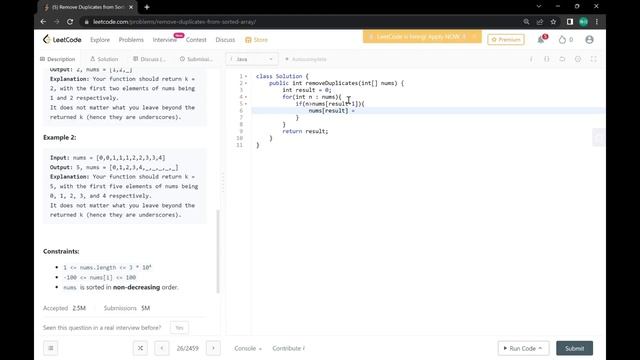Open the tab search chevron

[539, 6]
